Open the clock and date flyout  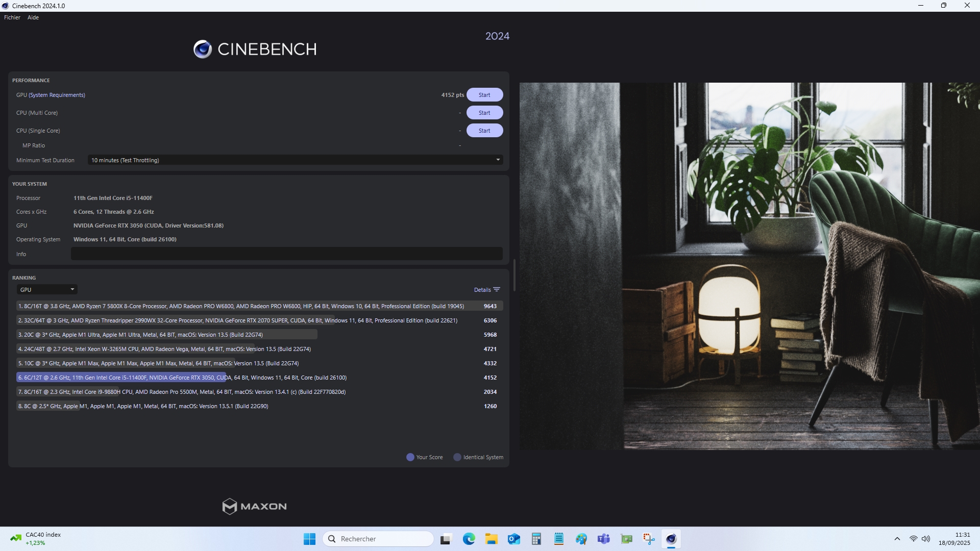954,539
